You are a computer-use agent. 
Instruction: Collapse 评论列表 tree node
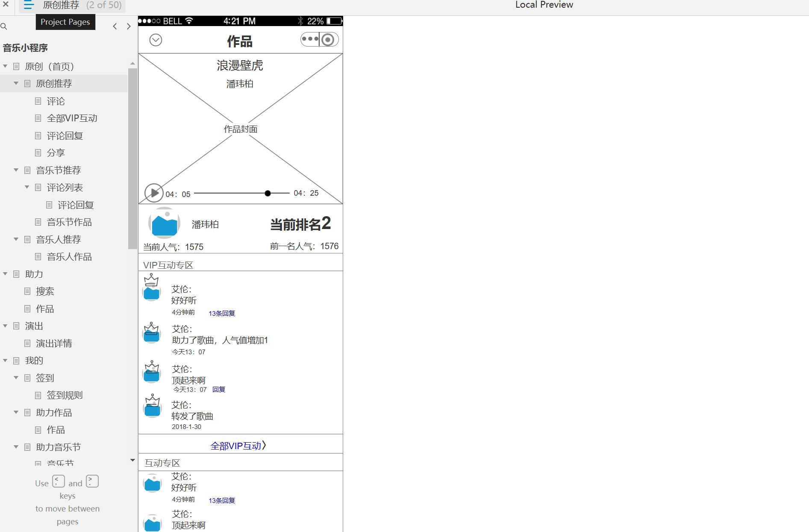pos(27,187)
